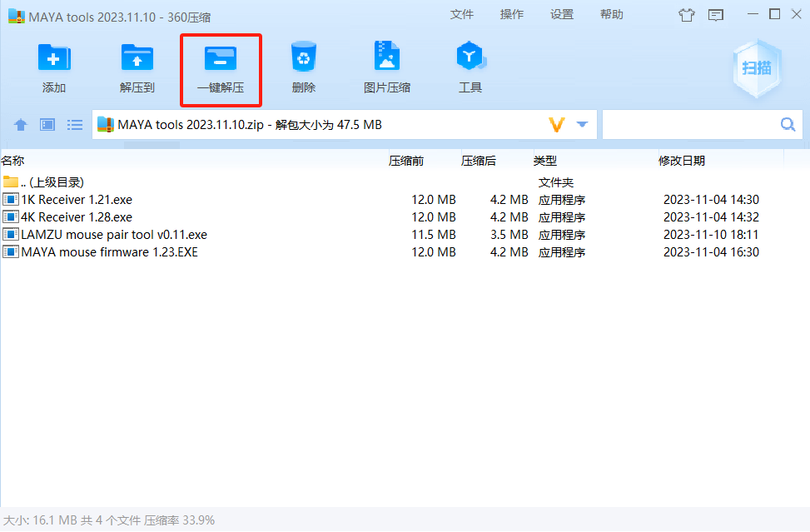Click the exe icon of 1K Receiver 1.21.exe
This screenshot has height=532, width=810.
click(11, 199)
